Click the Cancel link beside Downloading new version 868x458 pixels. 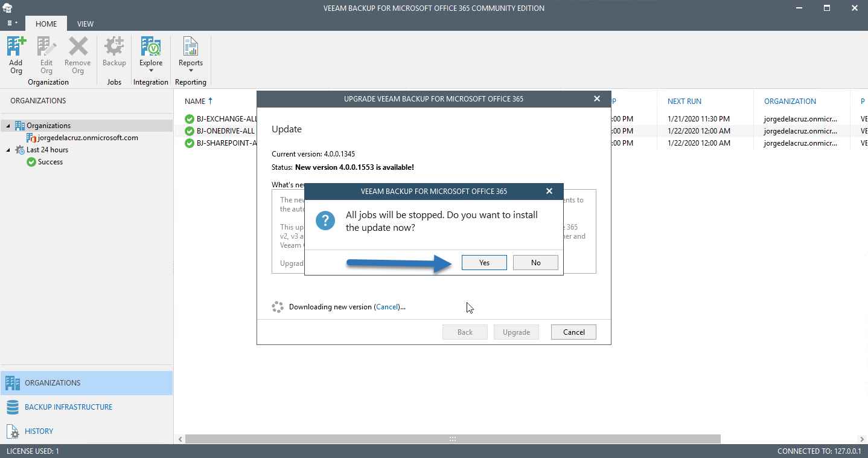pos(387,307)
